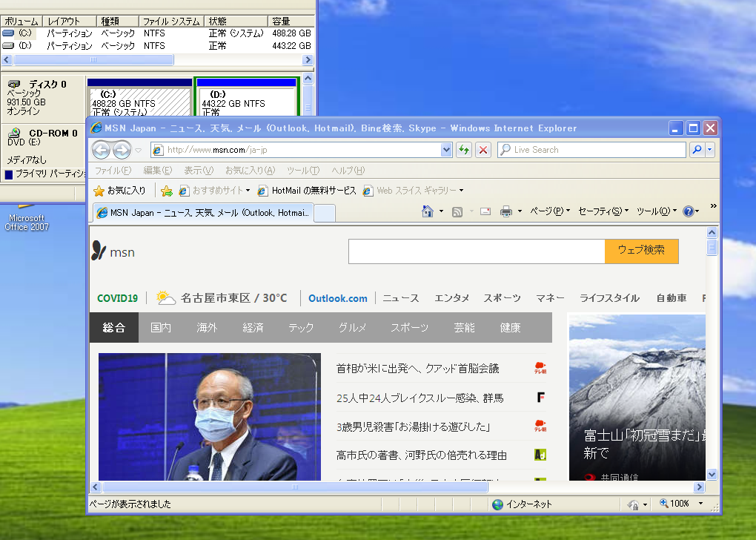This screenshot has height=540, width=756.
Task: Click the Read Mail envelope icon
Action: (485, 211)
